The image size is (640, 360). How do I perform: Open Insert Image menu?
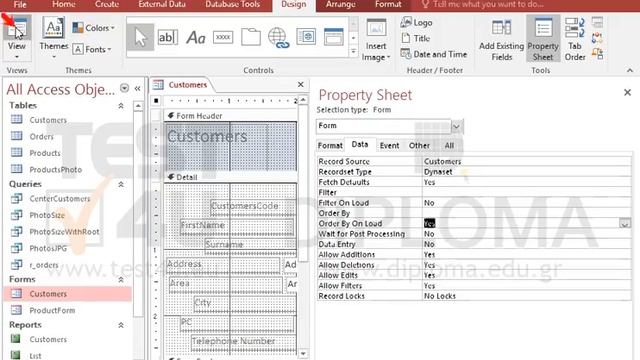pyautogui.click(x=376, y=40)
